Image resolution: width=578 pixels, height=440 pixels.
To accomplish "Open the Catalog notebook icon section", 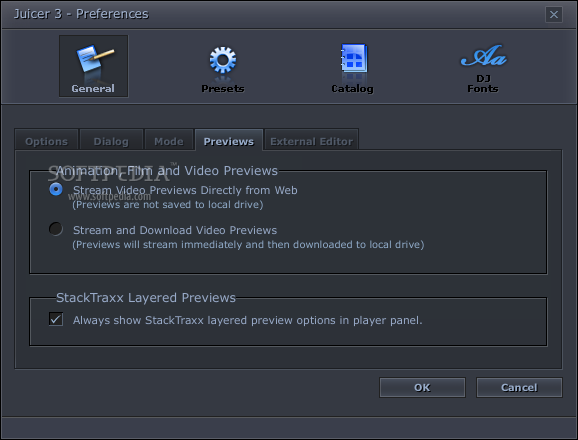I will click(352, 69).
